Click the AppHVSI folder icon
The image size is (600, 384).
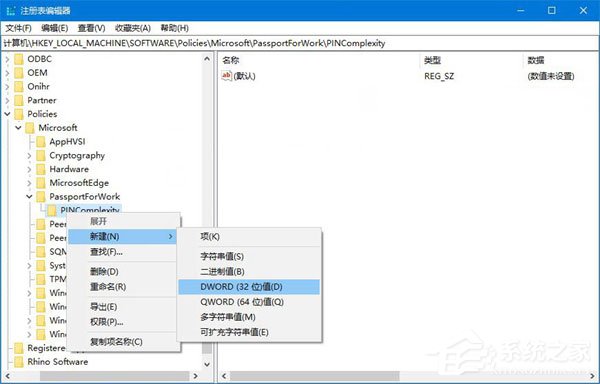point(41,142)
